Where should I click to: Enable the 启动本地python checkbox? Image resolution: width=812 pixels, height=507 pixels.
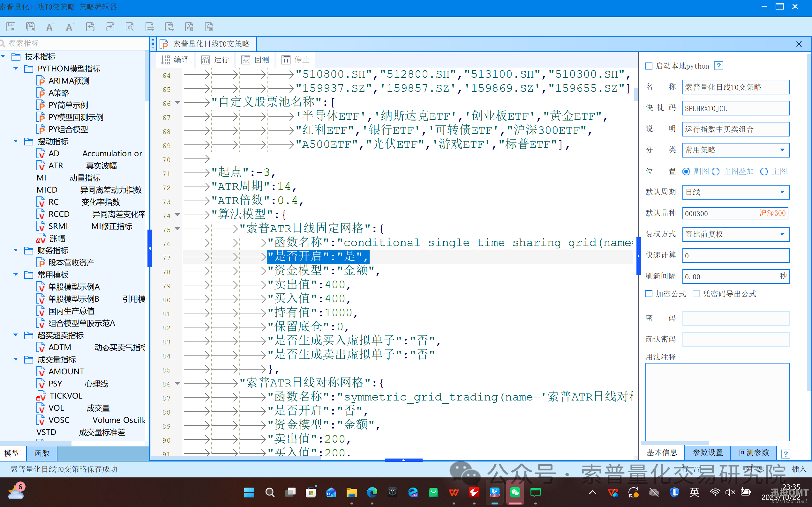[x=649, y=66]
